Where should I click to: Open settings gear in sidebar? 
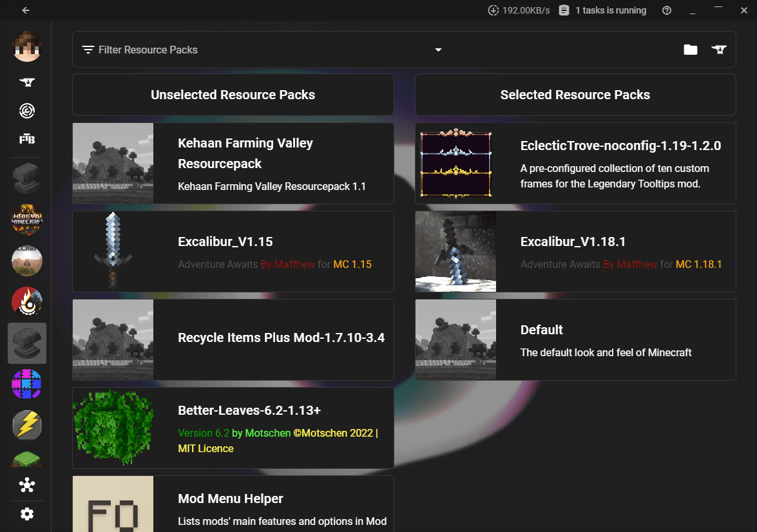[27, 514]
